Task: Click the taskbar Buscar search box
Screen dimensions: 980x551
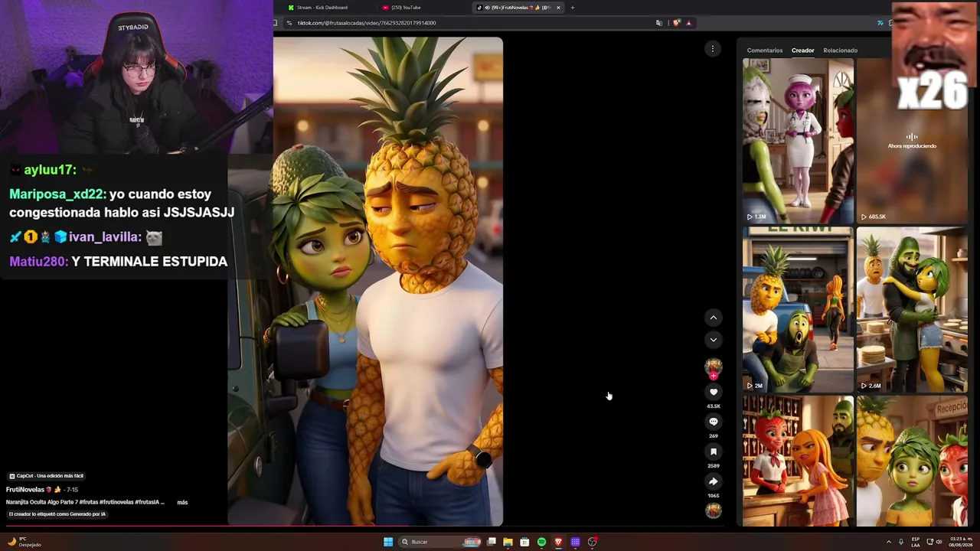Action: (441, 542)
